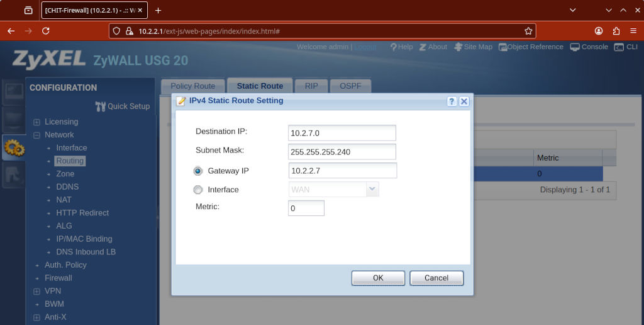Cancel the static route dialog
The image size is (644, 325).
tap(436, 278)
